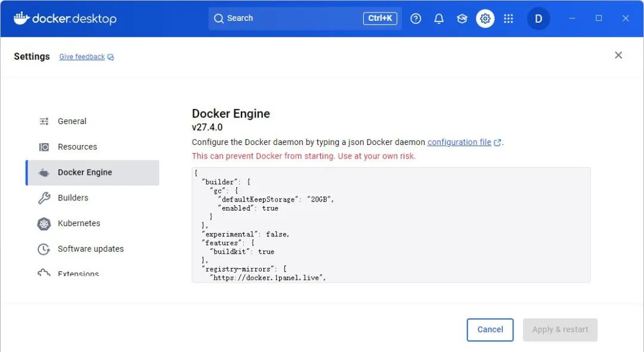Open the Learning Center graduation cap icon
The image size is (644, 352).
(x=462, y=18)
